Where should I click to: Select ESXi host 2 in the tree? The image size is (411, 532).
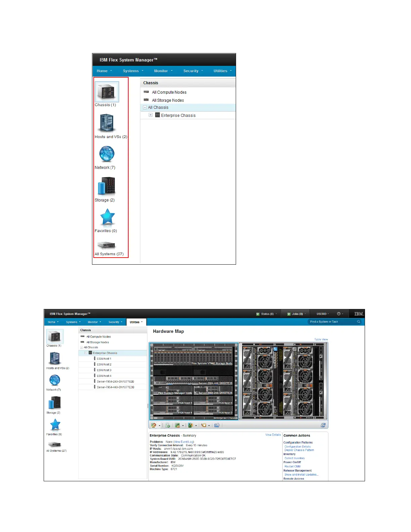click(104, 364)
